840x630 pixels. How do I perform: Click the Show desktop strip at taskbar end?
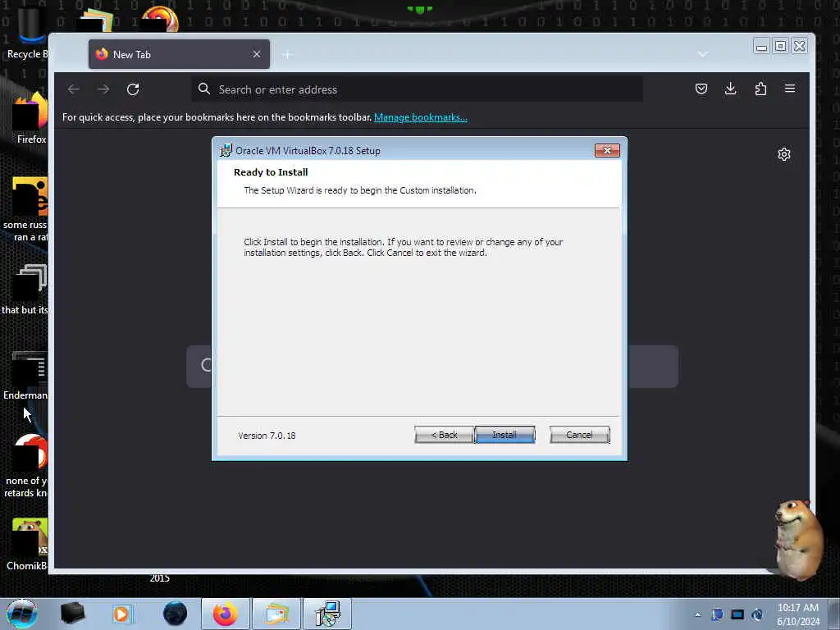(x=834, y=614)
